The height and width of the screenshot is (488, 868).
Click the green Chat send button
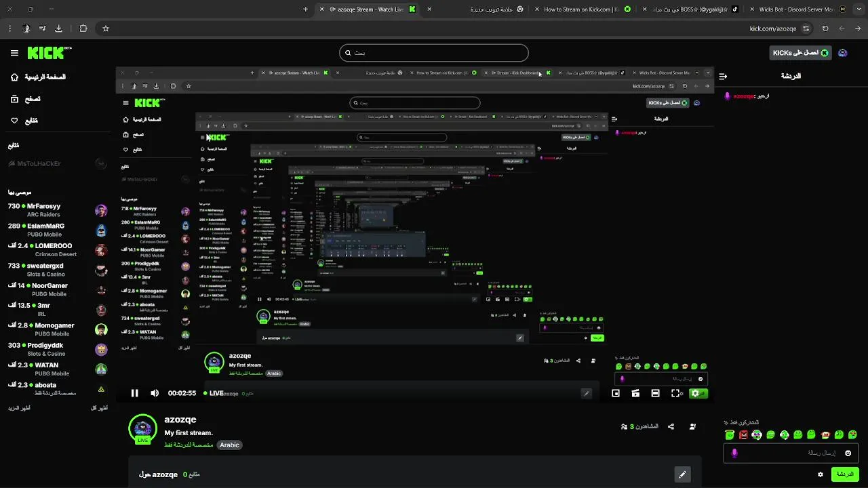845,474
